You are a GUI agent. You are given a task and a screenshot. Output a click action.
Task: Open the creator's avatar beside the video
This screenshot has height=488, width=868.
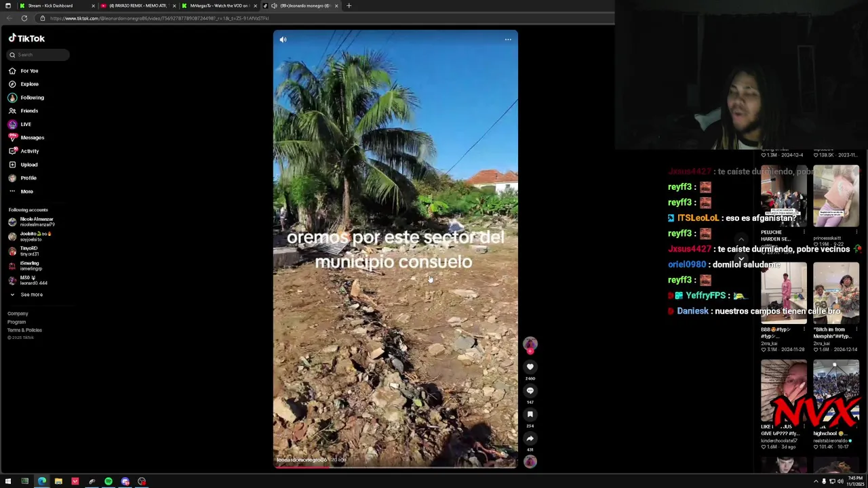pos(530,344)
